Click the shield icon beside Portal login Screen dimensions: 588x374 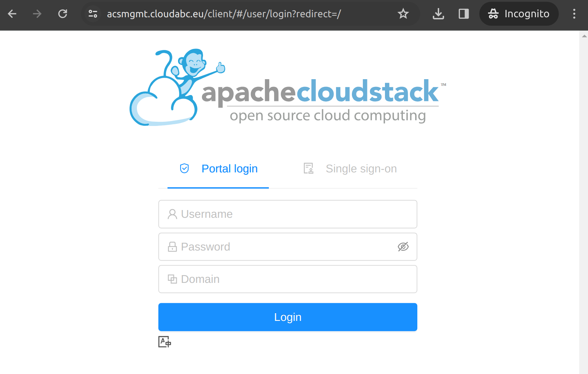tap(184, 169)
